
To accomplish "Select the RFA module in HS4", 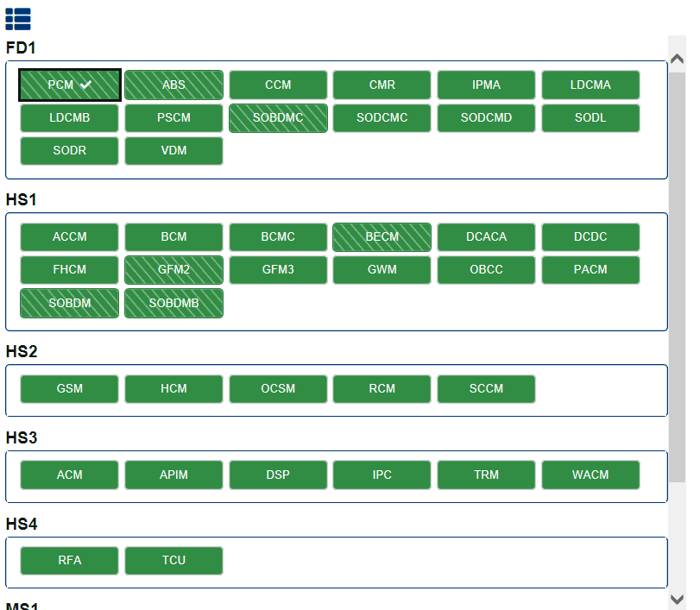I will pos(70,560).
